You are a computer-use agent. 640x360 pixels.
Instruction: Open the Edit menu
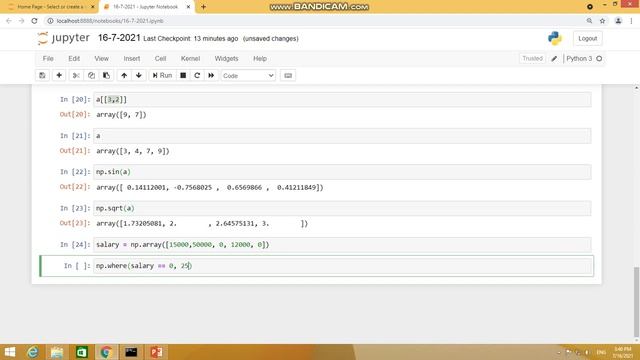(x=74, y=59)
